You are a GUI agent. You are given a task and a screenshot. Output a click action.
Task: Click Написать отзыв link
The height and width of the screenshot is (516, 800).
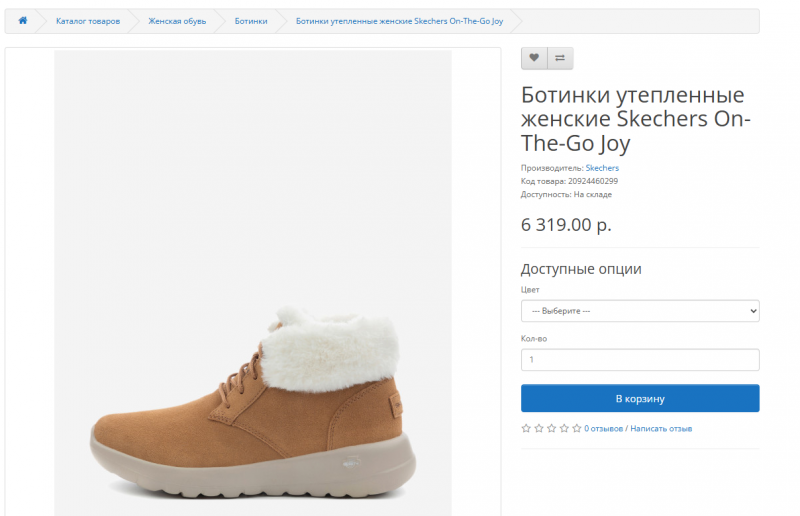point(661,428)
